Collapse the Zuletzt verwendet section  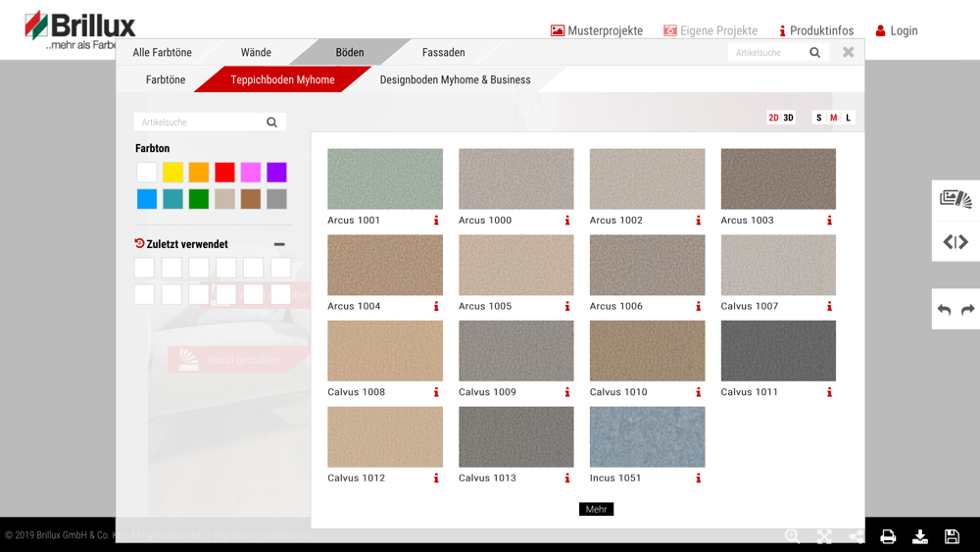(x=279, y=244)
